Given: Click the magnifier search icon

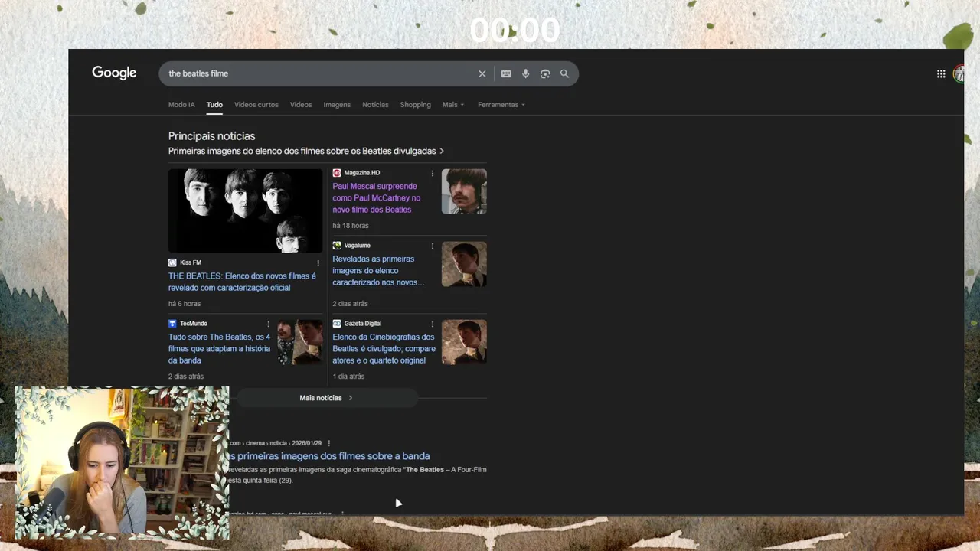Looking at the screenshot, I should coord(564,73).
